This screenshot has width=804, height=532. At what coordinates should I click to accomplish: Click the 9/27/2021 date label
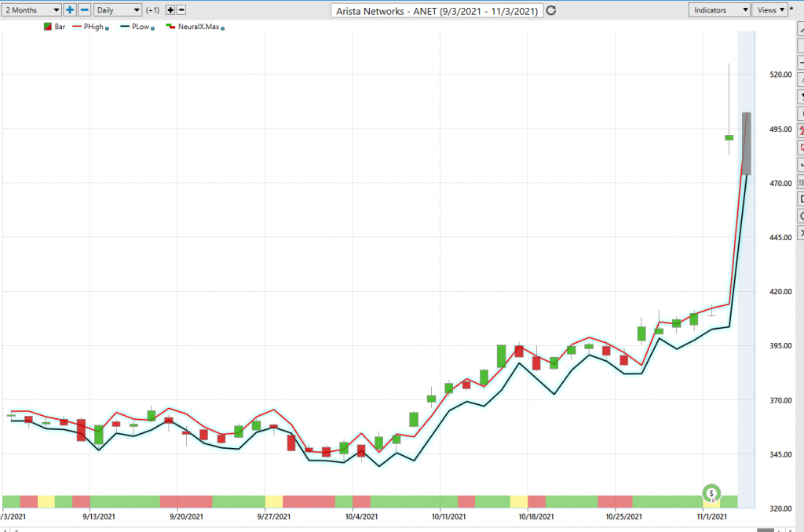point(274,516)
